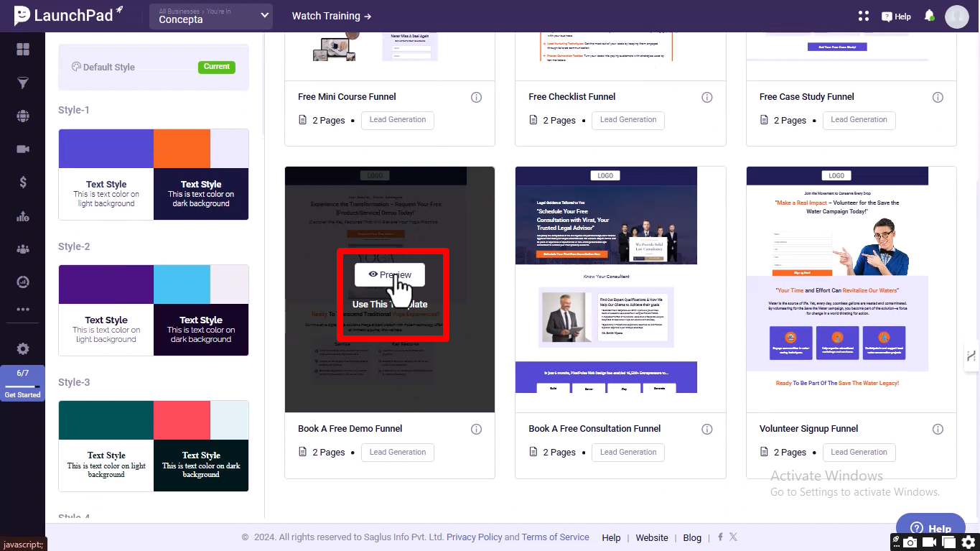The image size is (980, 551).
Task: Click Preview on Book A Free Demo Funnel
Action: point(390,274)
